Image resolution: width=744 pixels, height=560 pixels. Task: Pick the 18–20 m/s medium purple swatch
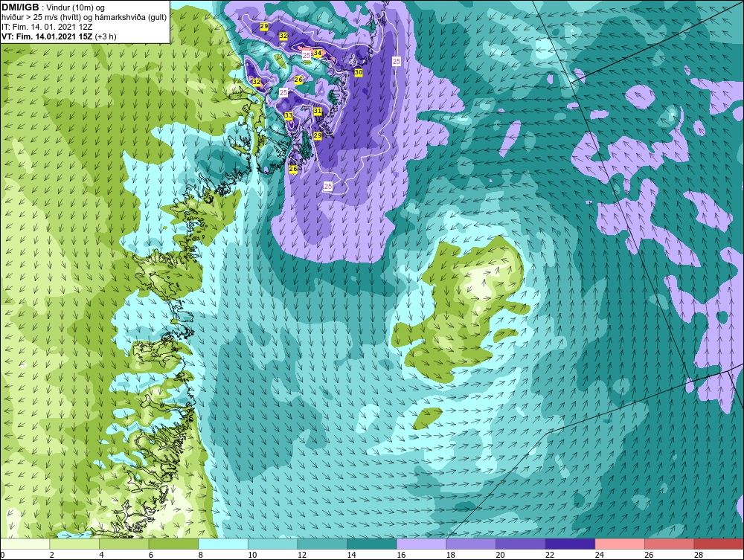[471, 544]
